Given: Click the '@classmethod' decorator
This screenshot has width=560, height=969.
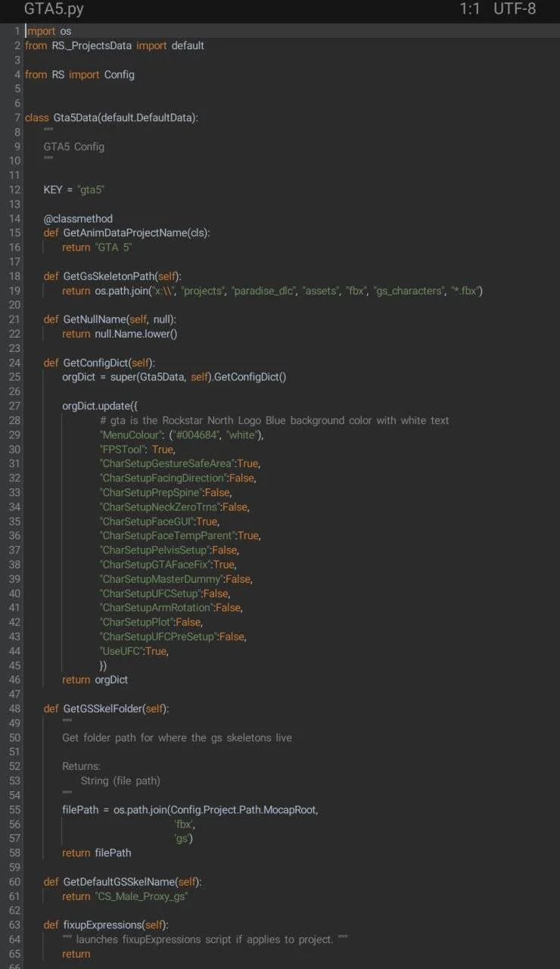Looking at the screenshot, I should click(x=78, y=218).
